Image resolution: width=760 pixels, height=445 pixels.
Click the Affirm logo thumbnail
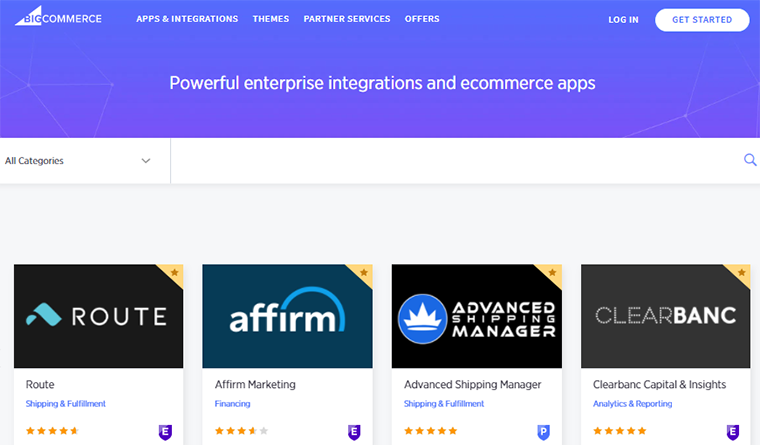pyautogui.click(x=287, y=316)
